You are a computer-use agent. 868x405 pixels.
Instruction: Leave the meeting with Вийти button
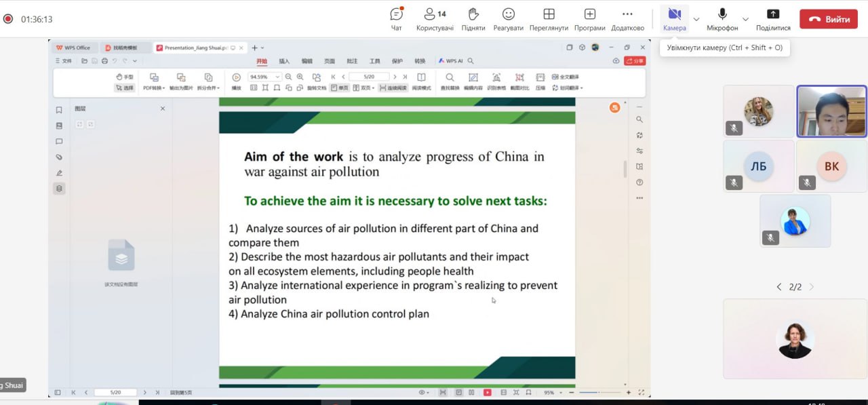[828, 19]
